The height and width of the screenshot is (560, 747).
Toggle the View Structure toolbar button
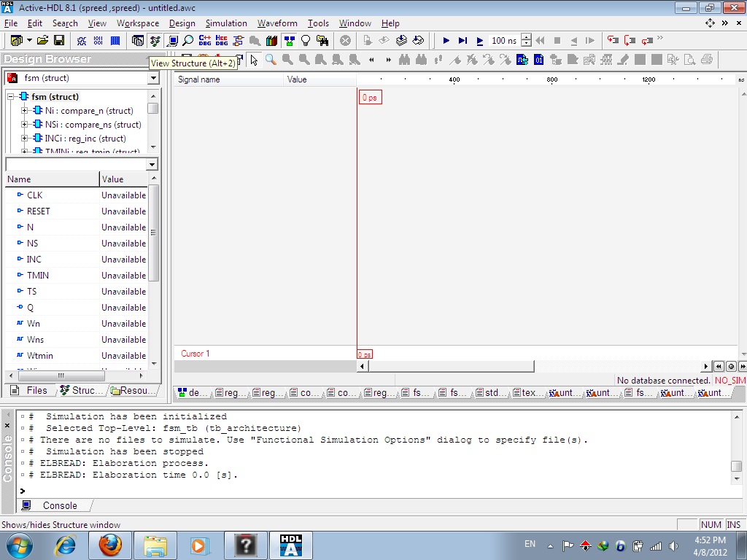click(155, 41)
